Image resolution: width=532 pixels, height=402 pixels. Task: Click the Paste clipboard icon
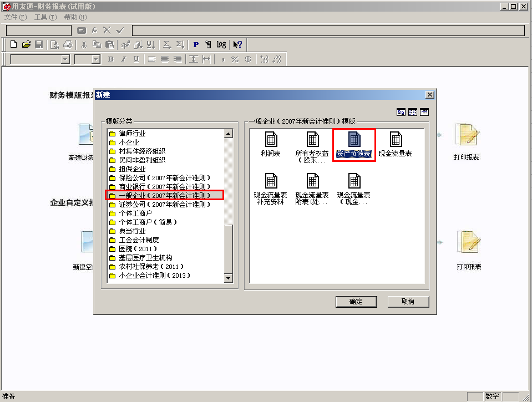coord(110,44)
